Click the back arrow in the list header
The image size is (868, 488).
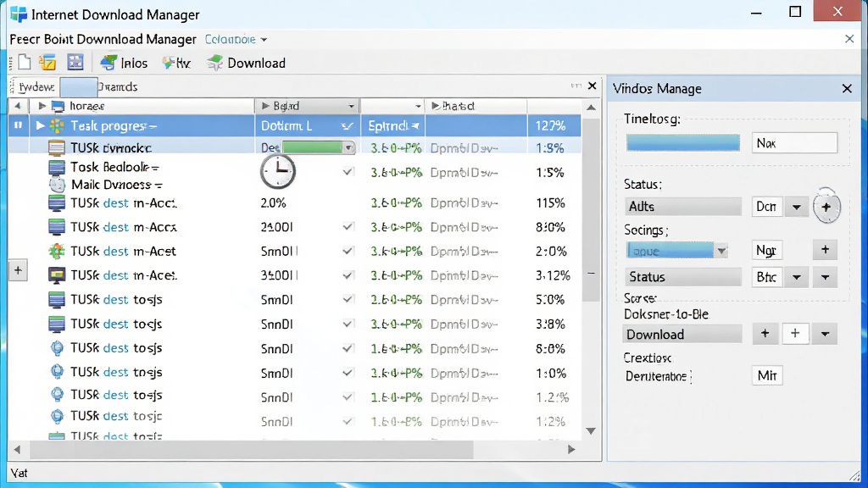[18, 106]
